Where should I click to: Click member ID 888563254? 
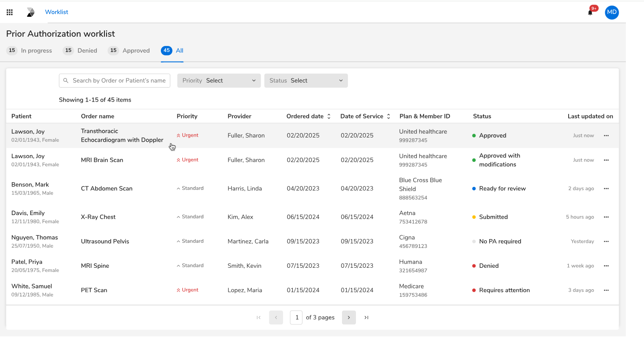click(x=413, y=198)
